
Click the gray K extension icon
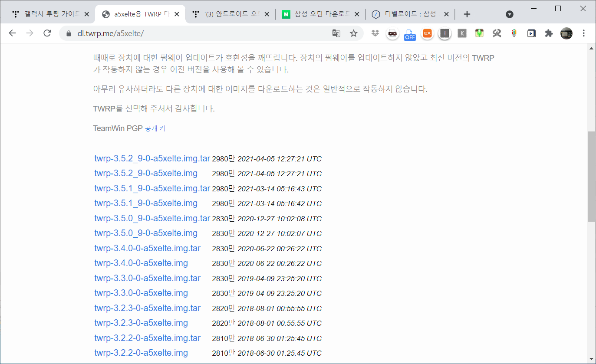pos(462,33)
